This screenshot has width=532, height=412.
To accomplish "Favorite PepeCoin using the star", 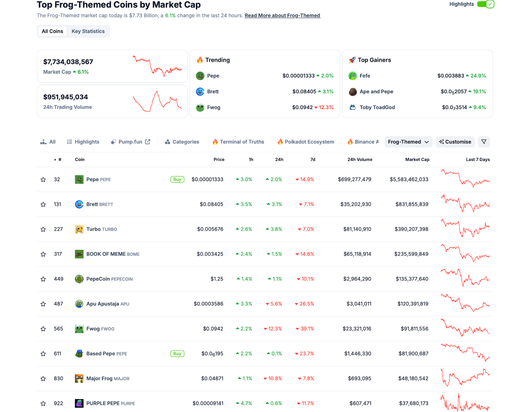I will point(43,279).
